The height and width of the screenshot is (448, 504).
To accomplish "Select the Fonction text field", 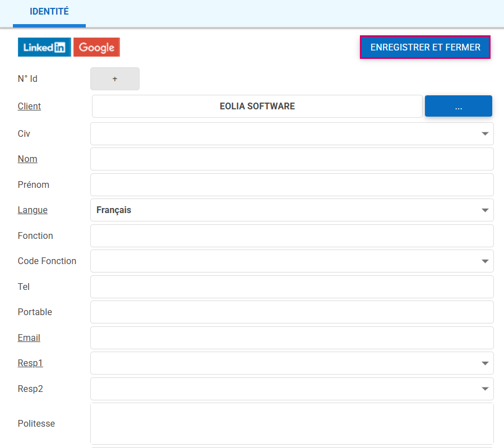I will click(292, 236).
